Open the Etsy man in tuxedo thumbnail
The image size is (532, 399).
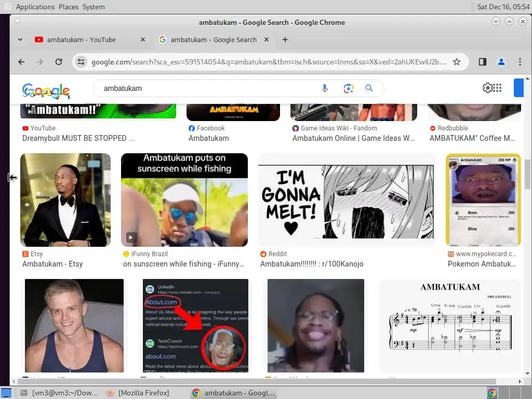click(x=65, y=200)
